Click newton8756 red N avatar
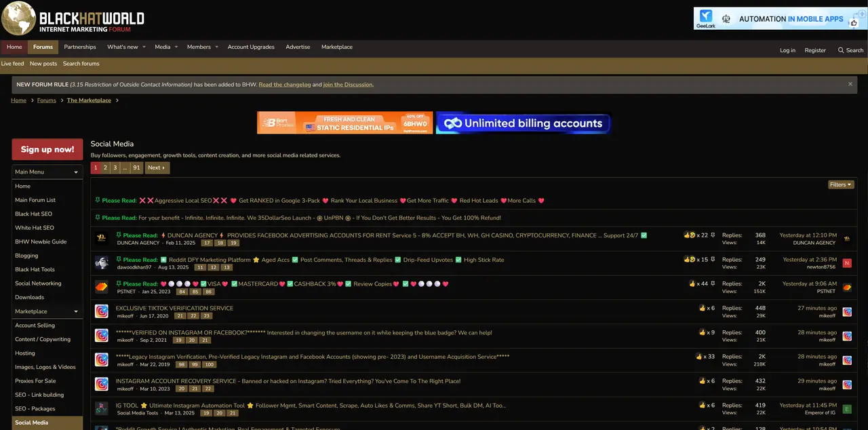 847,263
